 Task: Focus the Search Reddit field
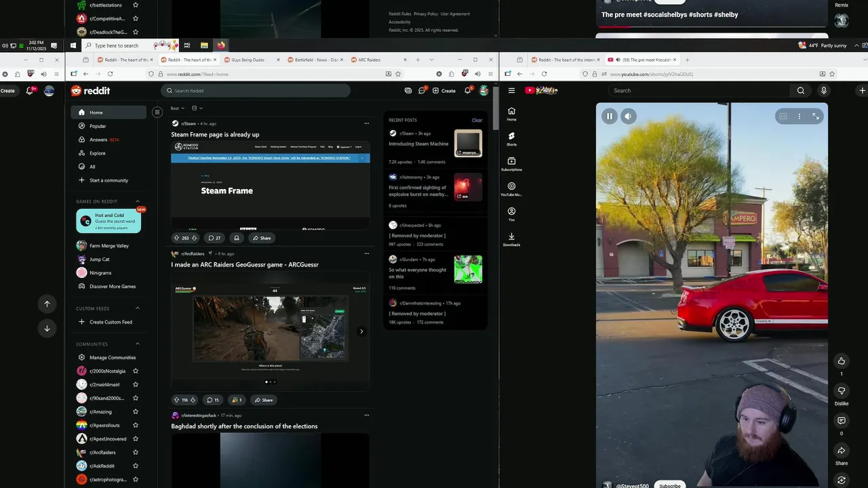click(256, 90)
